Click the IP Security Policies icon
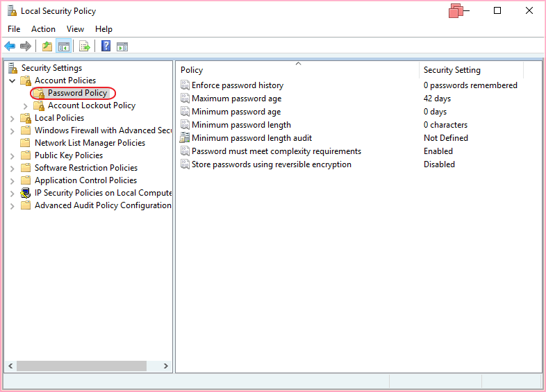This screenshot has width=546, height=392. click(x=26, y=193)
